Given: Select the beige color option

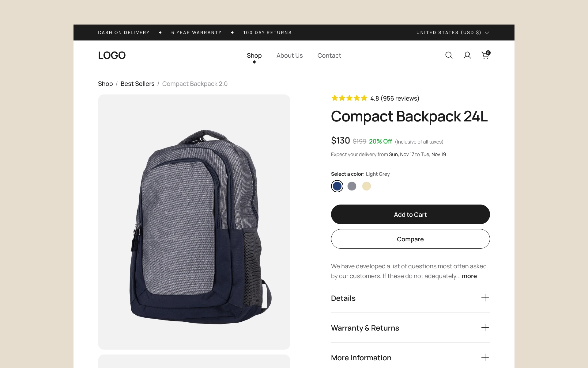Looking at the screenshot, I should point(366,186).
